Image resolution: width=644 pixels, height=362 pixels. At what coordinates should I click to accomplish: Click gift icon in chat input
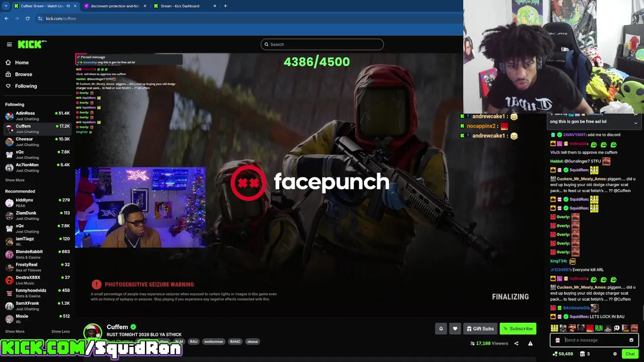point(557,340)
